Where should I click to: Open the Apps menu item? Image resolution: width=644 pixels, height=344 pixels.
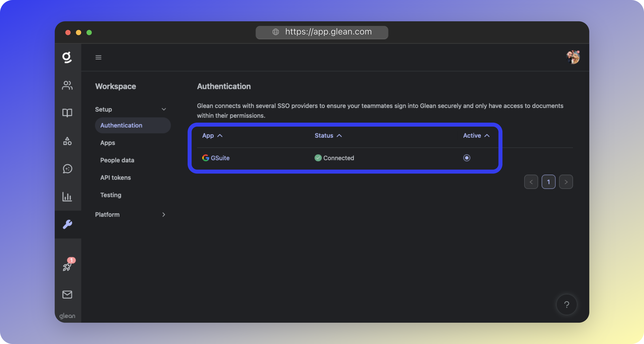click(108, 143)
